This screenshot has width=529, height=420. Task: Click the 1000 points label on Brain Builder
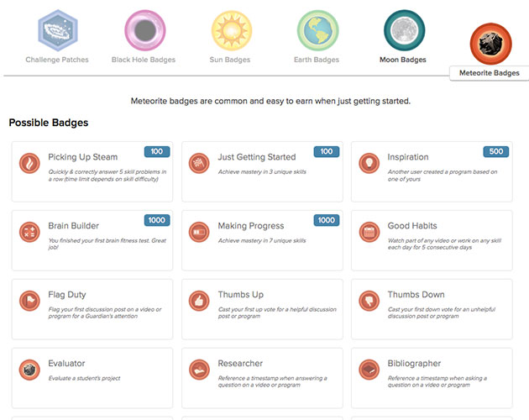(156, 220)
